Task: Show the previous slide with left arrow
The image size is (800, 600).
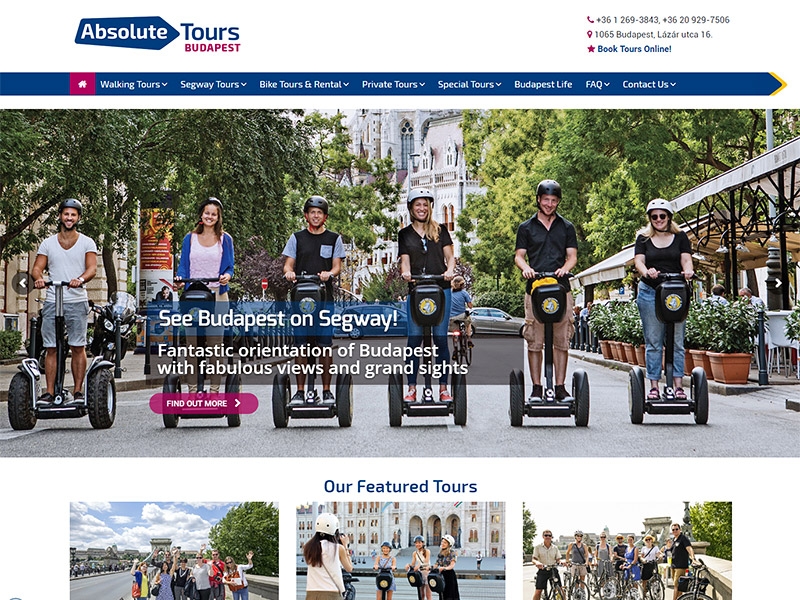Action: pyautogui.click(x=22, y=283)
